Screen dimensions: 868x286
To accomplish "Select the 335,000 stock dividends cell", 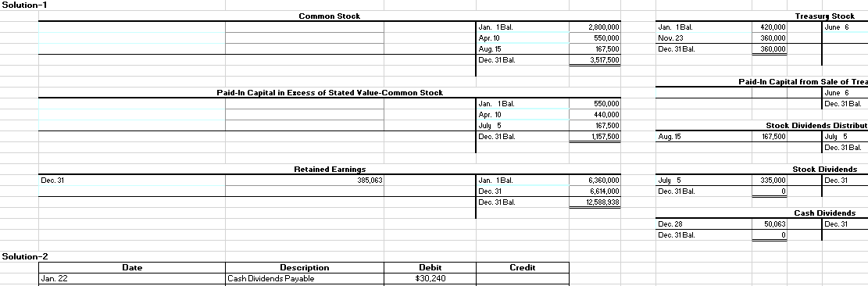I will 769,180.
